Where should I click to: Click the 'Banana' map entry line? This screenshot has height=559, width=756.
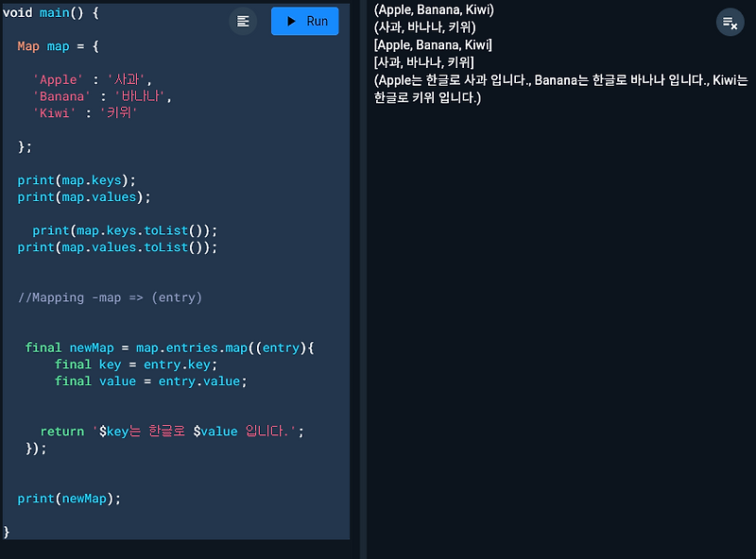coord(94,95)
